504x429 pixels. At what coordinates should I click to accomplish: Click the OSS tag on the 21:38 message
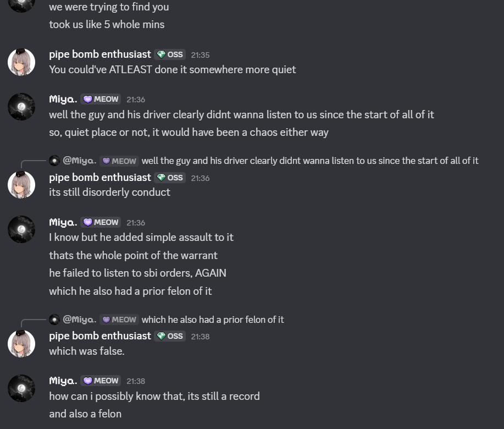point(170,336)
